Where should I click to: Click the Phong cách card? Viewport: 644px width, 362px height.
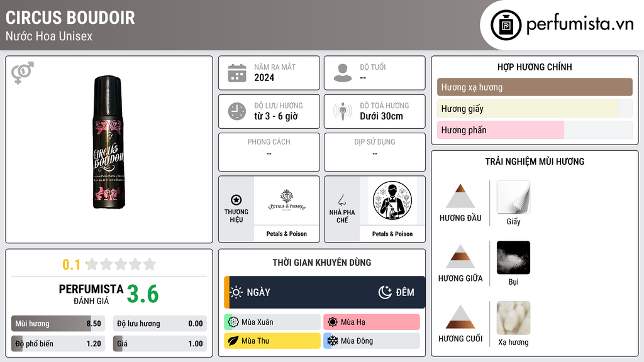(269, 152)
